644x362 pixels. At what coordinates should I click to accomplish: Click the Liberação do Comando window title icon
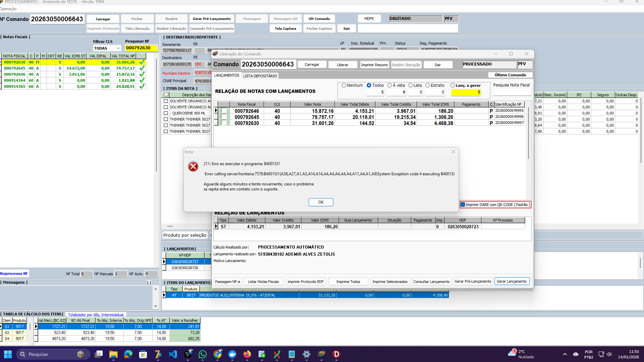(215, 54)
